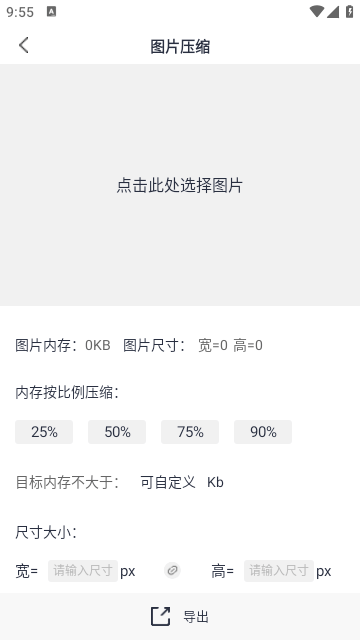Tap the 图片内存 0KB info text

click(x=63, y=345)
